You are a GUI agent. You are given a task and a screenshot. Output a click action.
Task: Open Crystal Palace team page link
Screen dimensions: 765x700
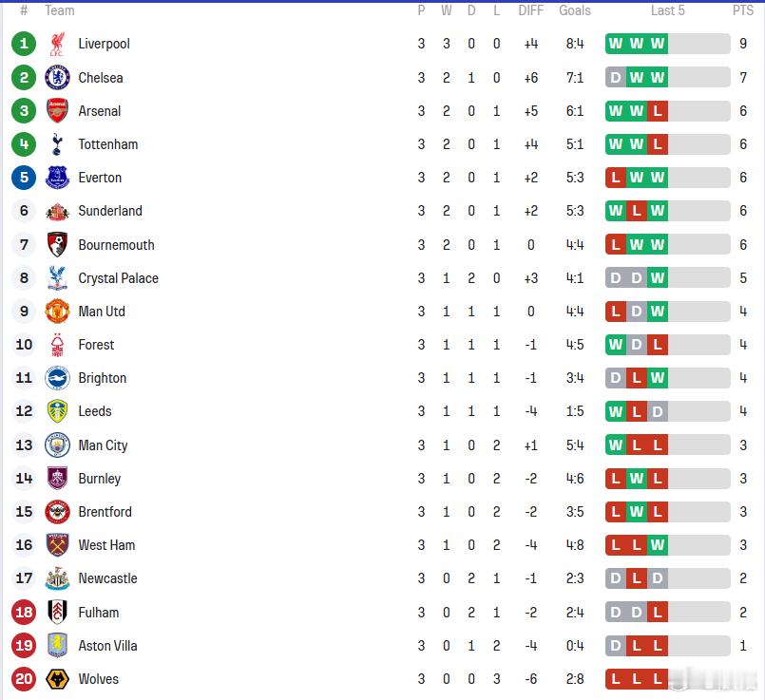[x=119, y=278]
